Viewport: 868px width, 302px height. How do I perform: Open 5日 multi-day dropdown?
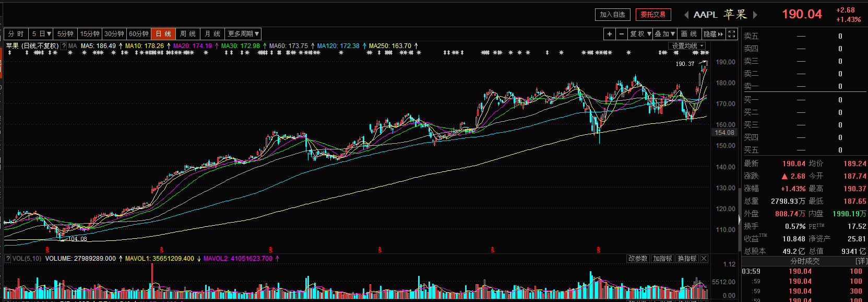click(x=41, y=34)
